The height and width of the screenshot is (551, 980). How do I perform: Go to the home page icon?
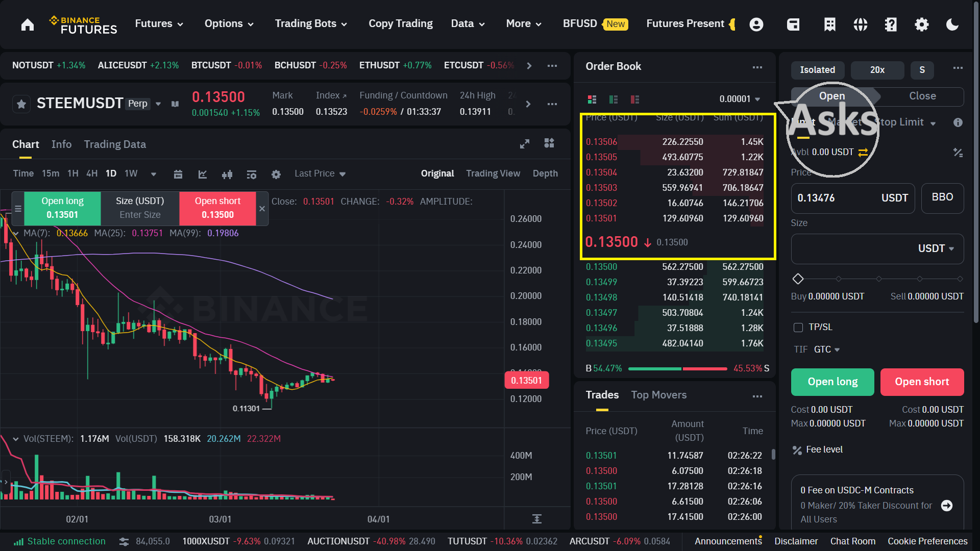tap(28, 24)
